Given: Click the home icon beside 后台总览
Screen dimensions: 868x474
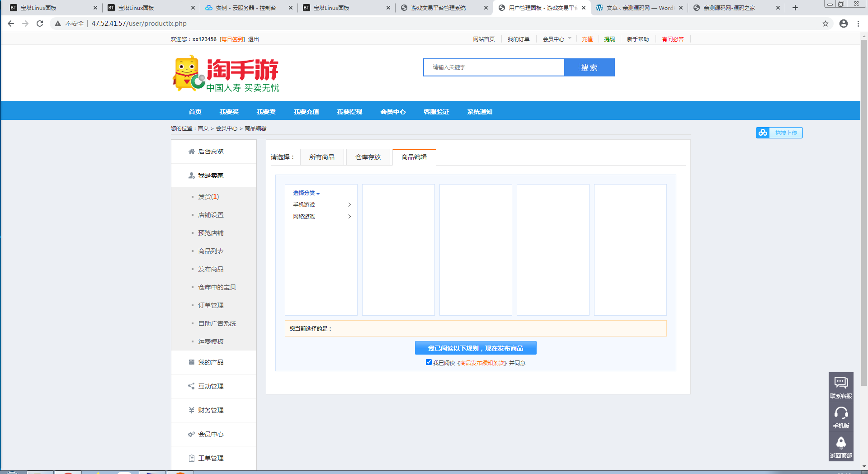Looking at the screenshot, I should (x=192, y=152).
